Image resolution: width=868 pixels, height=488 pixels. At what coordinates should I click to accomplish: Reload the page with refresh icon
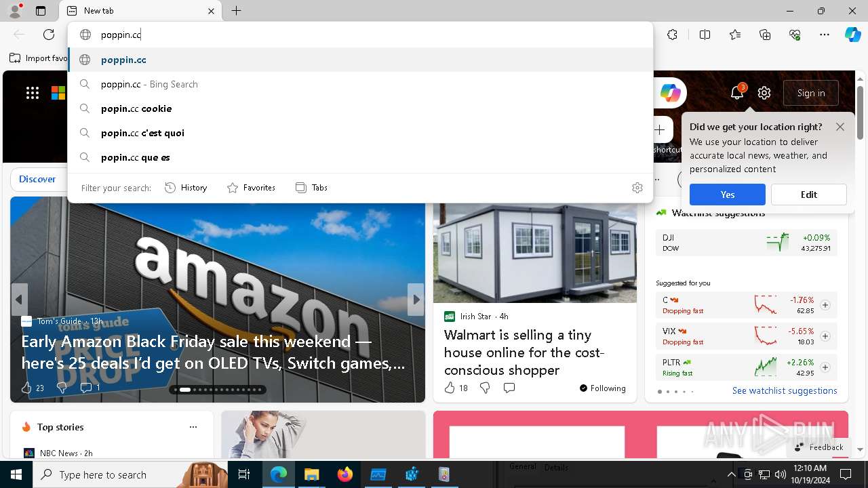click(x=49, y=35)
